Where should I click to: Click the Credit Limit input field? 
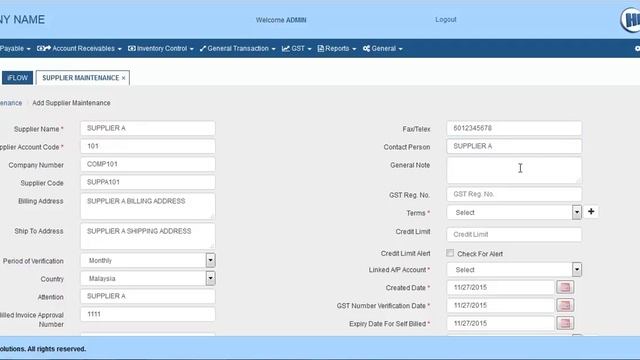514,234
